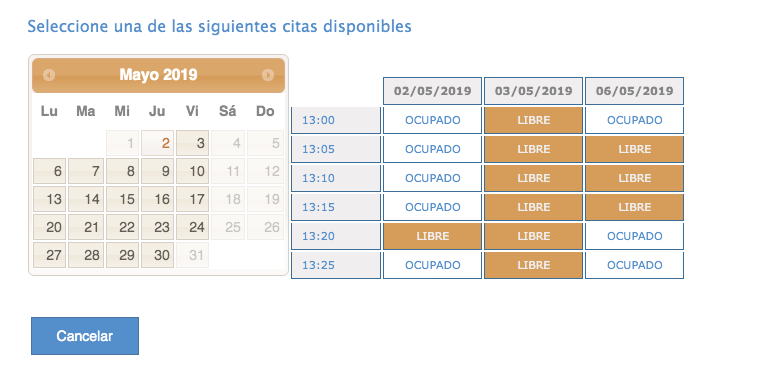The height and width of the screenshot is (377, 777).
Task: Book LIBRE slot 13:20 on 02/05/2019
Action: click(x=433, y=236)
